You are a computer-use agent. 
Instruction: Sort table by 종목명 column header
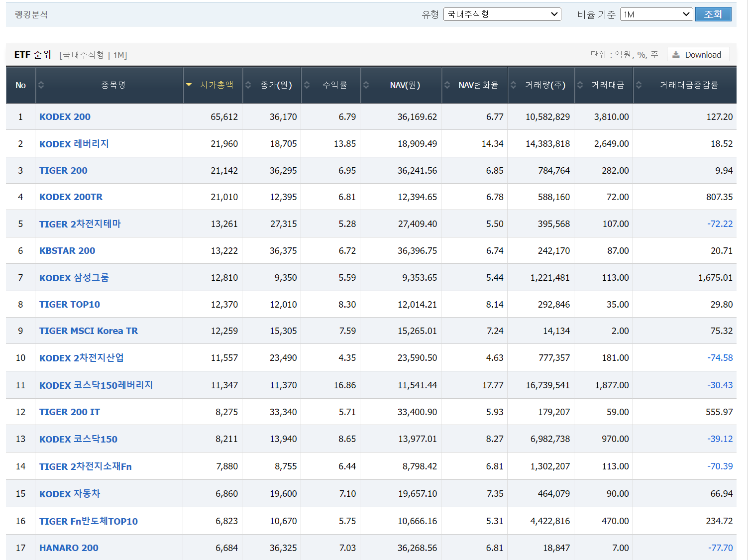(113, 85)
